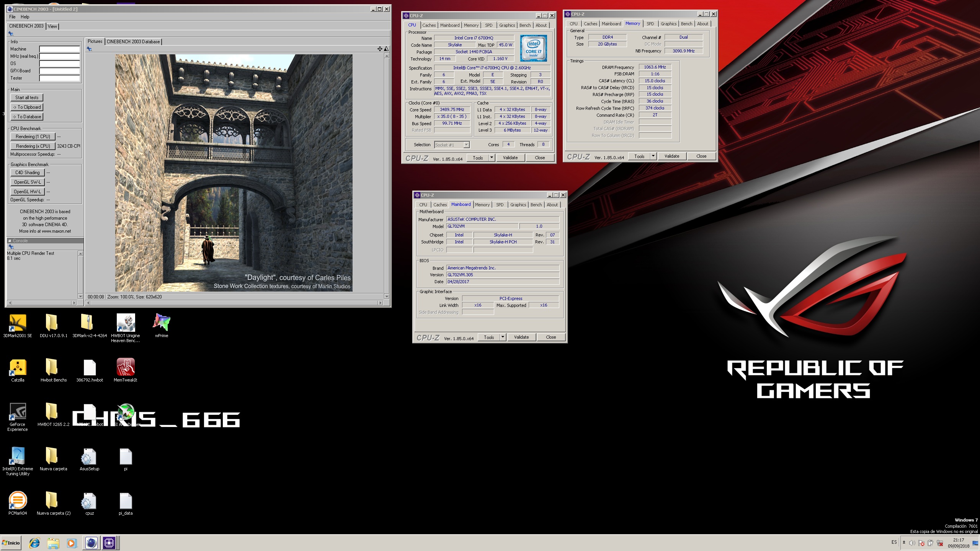The image size is (980, 551).
Task: Click the fit-to-window icon in the Pictures panel
Action: pyautogui.click(x=379, y=49)
